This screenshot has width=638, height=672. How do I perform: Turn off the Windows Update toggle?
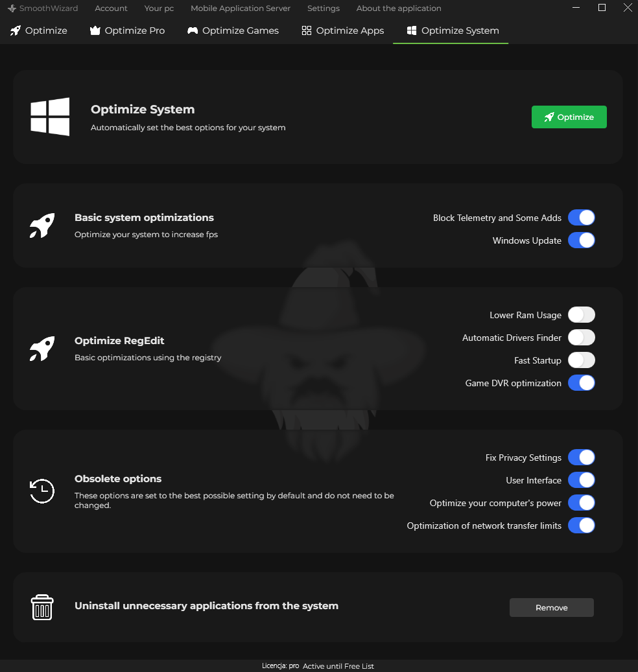tap(582, 240)
